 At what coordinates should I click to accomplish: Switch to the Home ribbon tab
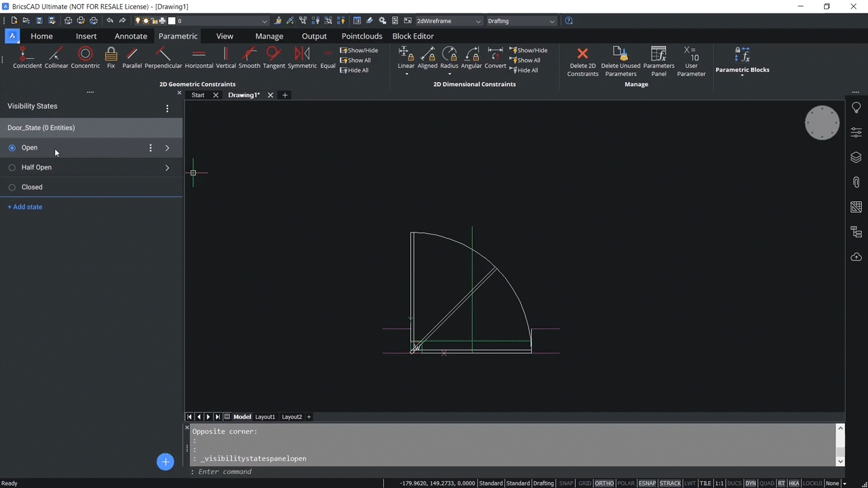tap(41, 36)
